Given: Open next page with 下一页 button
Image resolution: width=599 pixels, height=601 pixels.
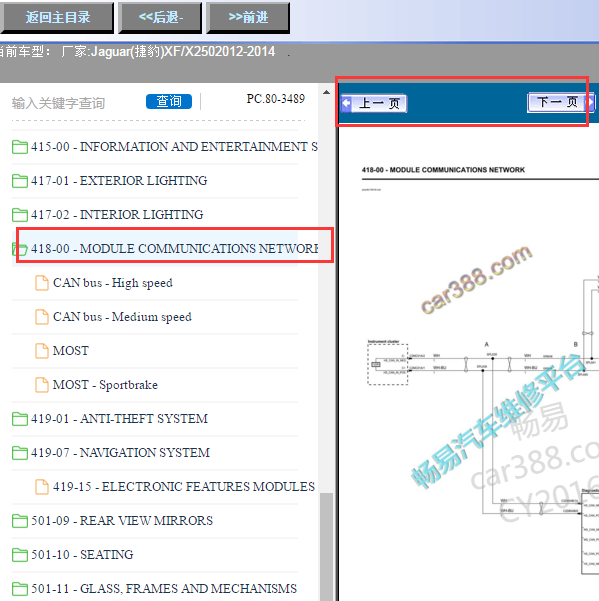Looking at the screenshot, I should pos(561,102).
